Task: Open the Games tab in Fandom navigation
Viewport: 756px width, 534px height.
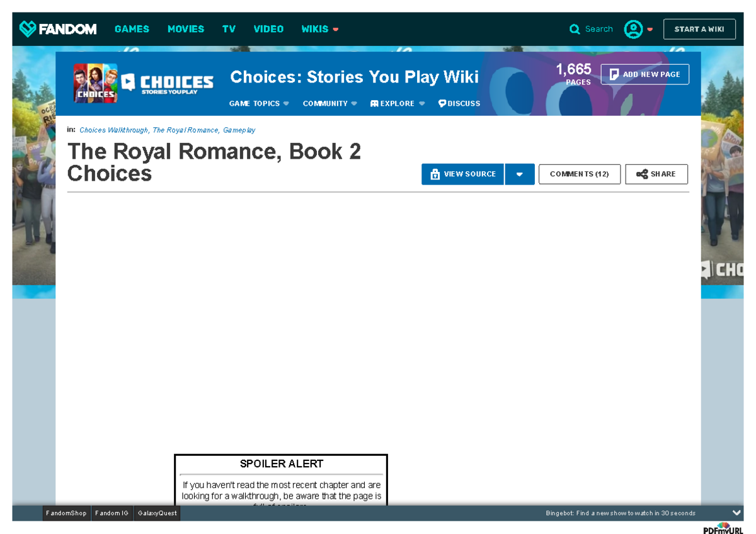Action: (x=132, y=29)
